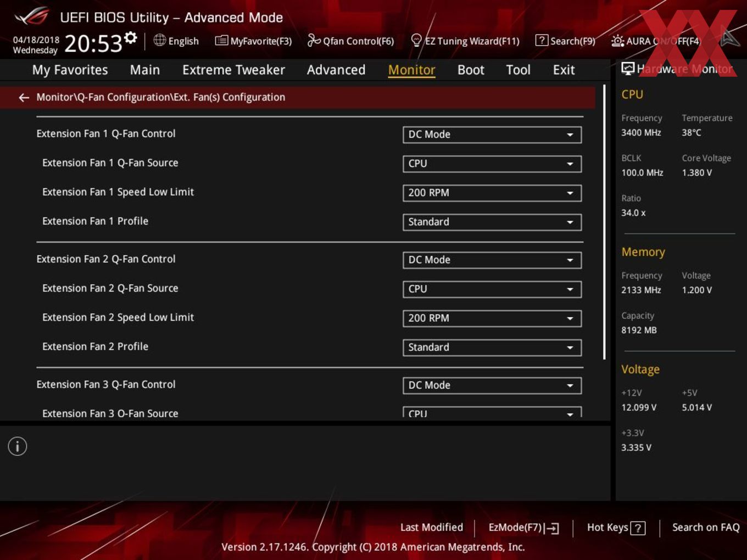Viewport: 747px width, 560px height.
Task: Open Extension Fan 2 Speed Low Limit dropdown
Action: point(492,318)
